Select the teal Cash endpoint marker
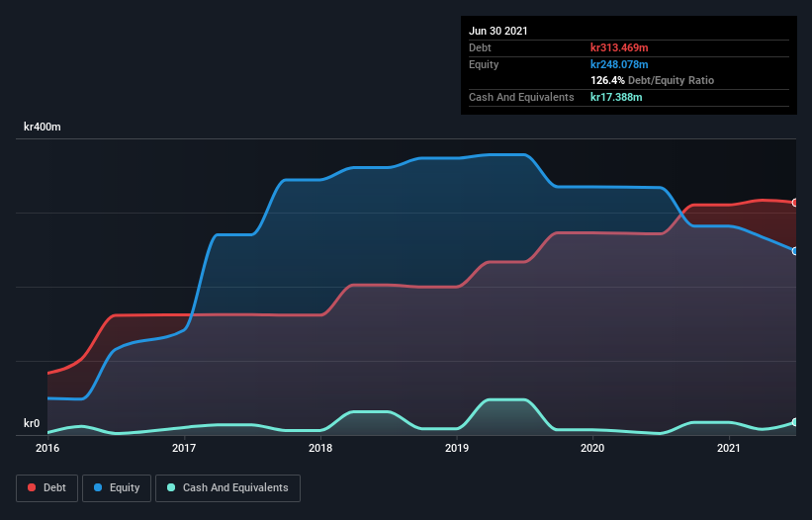This screenshot has height=520, width=812. (x=795, y=422)
